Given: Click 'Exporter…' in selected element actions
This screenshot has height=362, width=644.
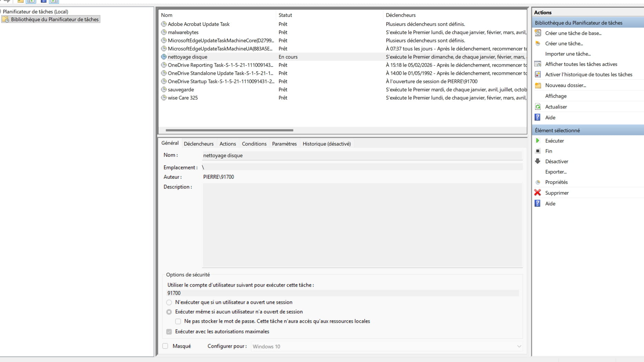Looking at the screenshot, I should pyautogui.click(x=556, y=172).
